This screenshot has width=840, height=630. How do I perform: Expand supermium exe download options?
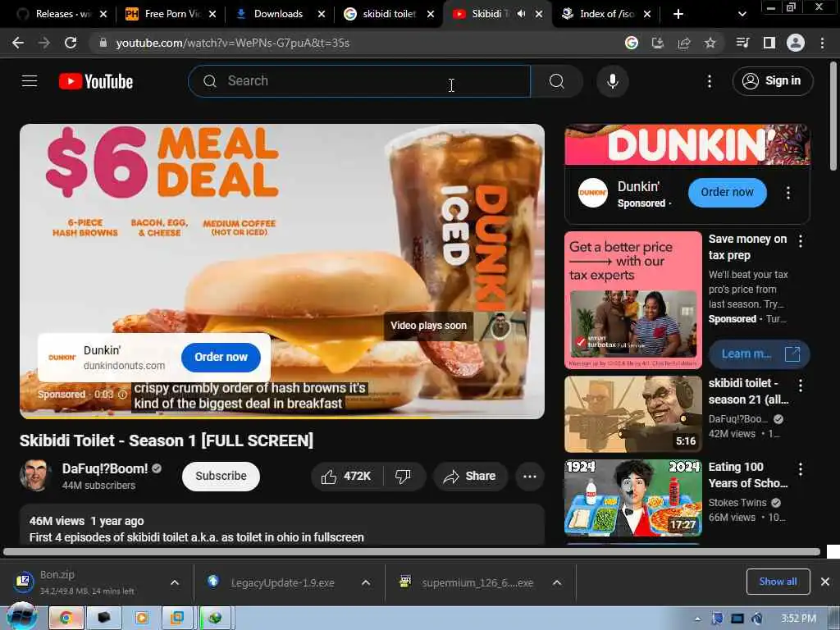coord(557,582)
